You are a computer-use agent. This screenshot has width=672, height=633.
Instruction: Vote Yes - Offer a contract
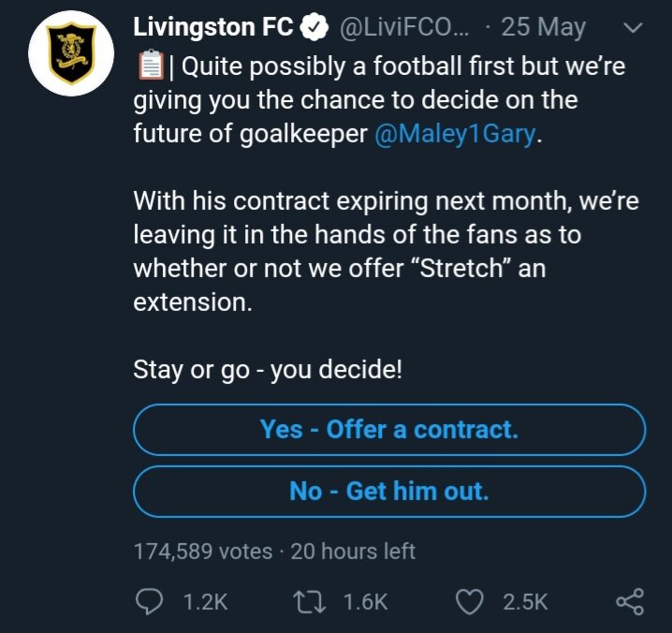tap(389, 429)
